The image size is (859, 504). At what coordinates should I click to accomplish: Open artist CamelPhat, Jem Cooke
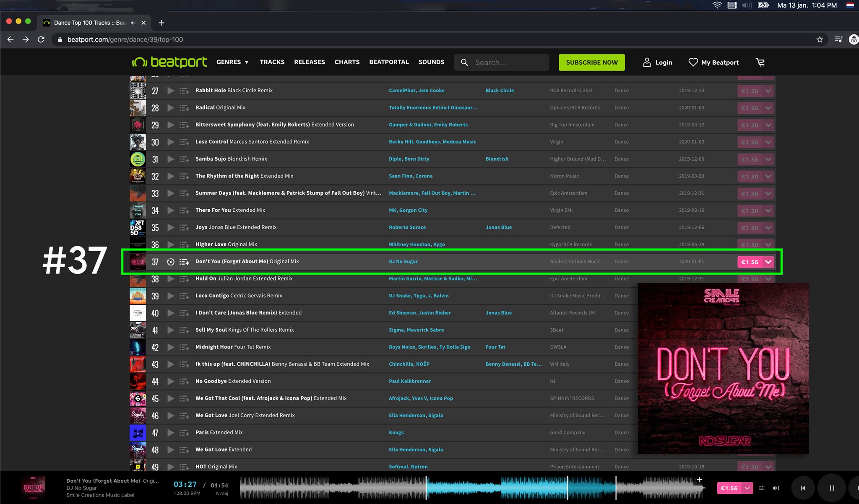(416, 91)
